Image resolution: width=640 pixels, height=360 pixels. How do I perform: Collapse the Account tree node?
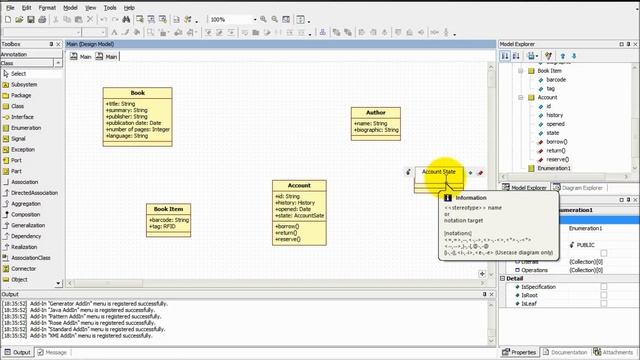point(521,98)
